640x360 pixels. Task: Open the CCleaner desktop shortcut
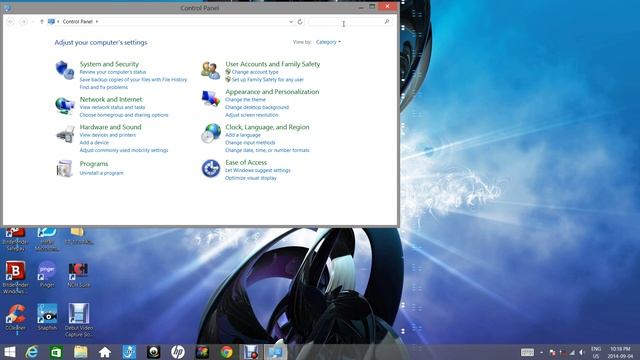[16, 318]
